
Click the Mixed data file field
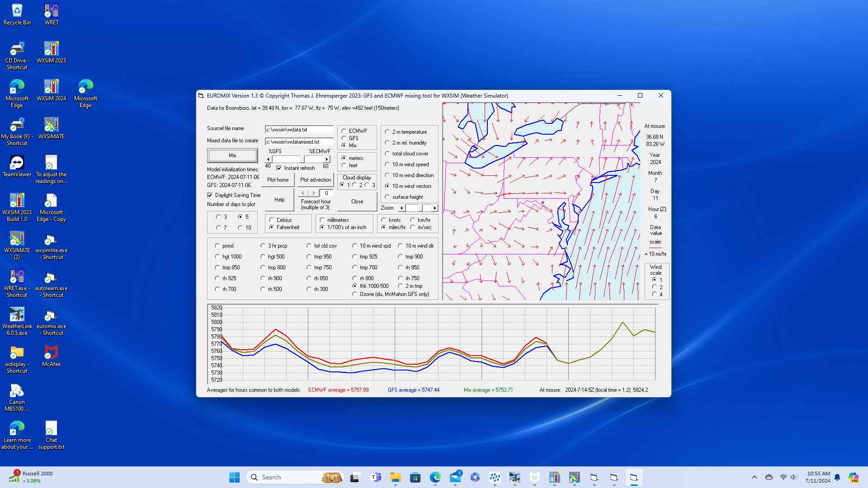click(x=299, y=142)
